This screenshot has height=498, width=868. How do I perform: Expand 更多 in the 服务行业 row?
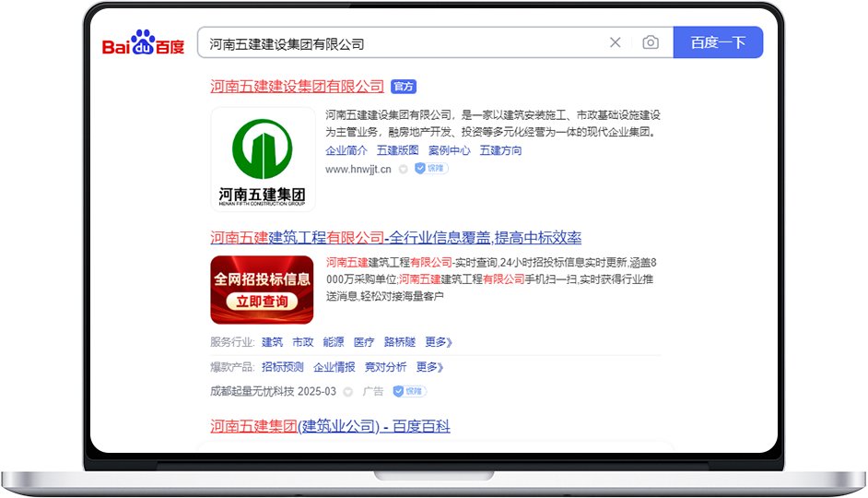[439, 342]
